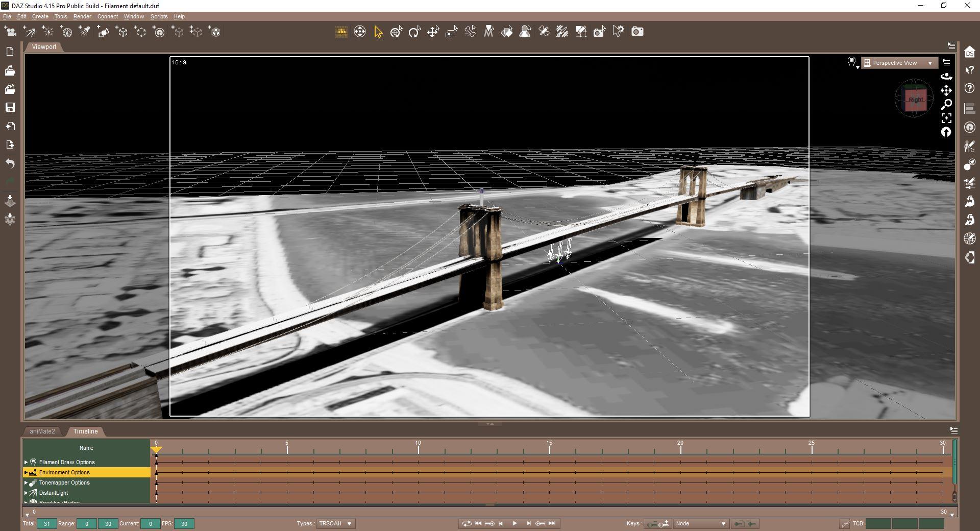Open the keyframe Types TRSOAH dropdown

335,523
